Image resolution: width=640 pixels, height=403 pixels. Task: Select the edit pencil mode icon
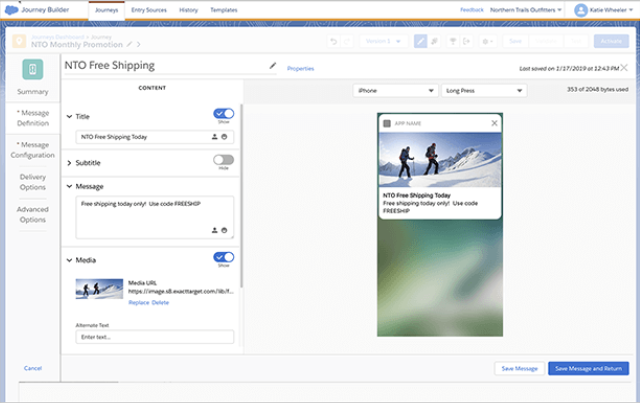(x=420, y=41)
